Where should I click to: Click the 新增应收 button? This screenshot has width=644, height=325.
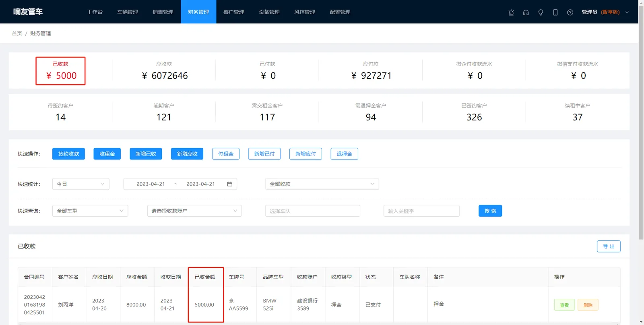187,154
